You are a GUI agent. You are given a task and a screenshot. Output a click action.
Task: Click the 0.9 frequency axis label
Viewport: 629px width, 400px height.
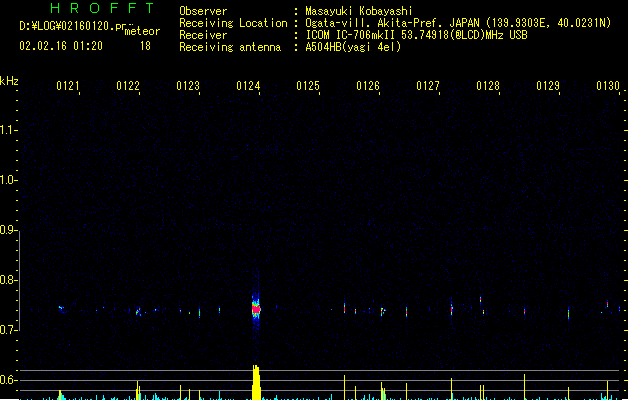8,230
